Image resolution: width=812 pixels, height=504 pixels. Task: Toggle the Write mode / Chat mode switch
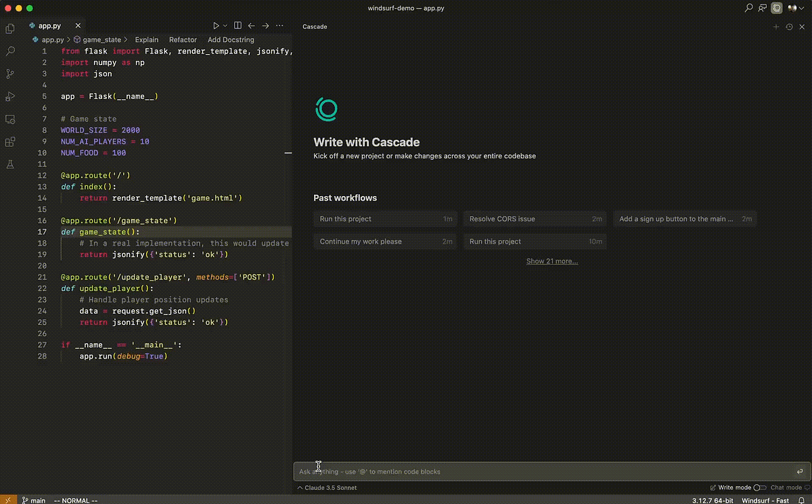click(x=759, y=487)
